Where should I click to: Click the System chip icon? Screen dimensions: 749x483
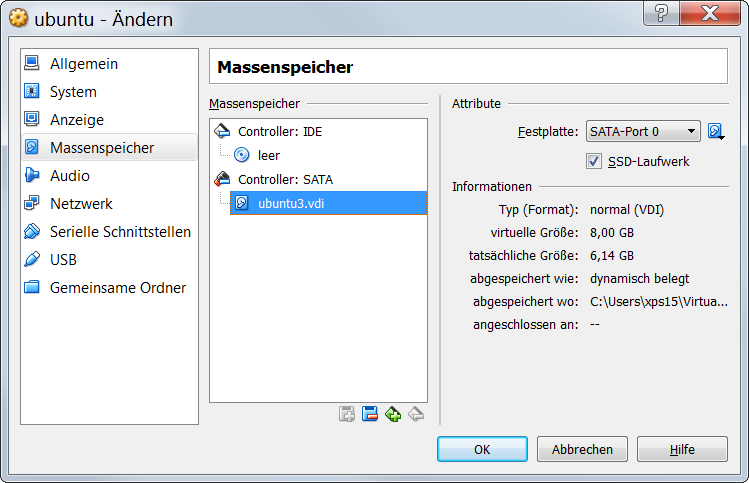tap(32, 91)
